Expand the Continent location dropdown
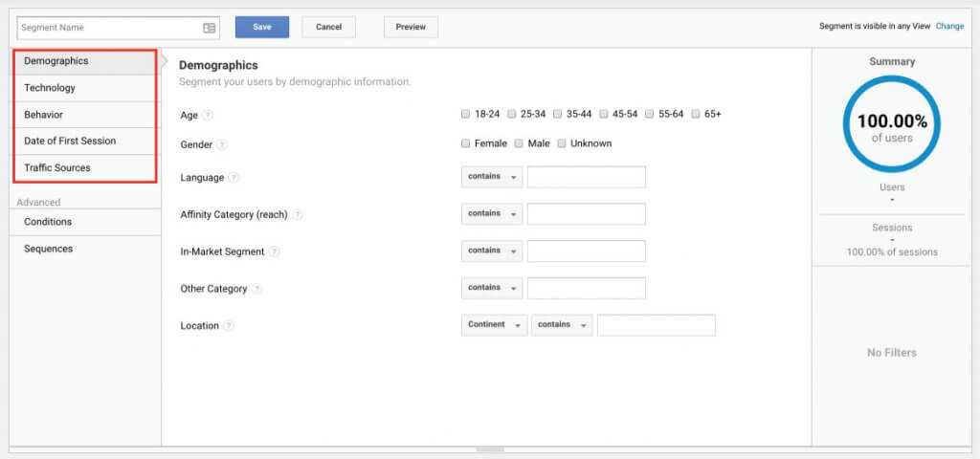The width and height of the screenshot is (980, 459). 495,325
